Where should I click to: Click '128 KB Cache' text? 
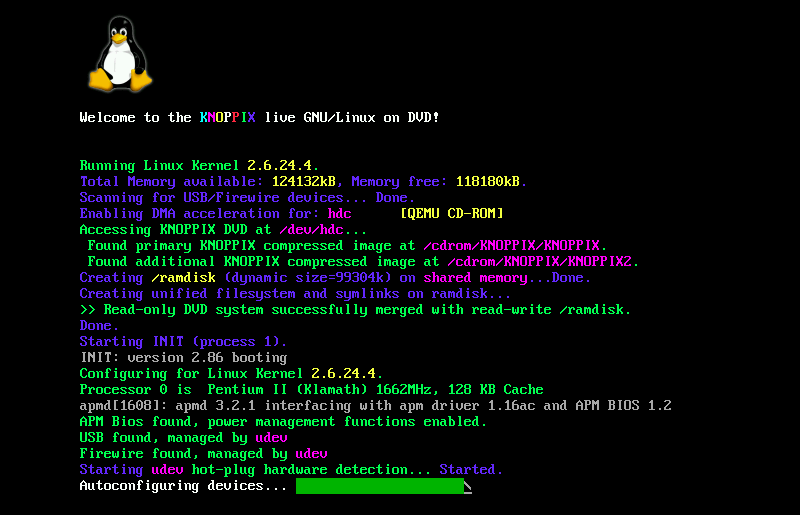tap(495, 389)
